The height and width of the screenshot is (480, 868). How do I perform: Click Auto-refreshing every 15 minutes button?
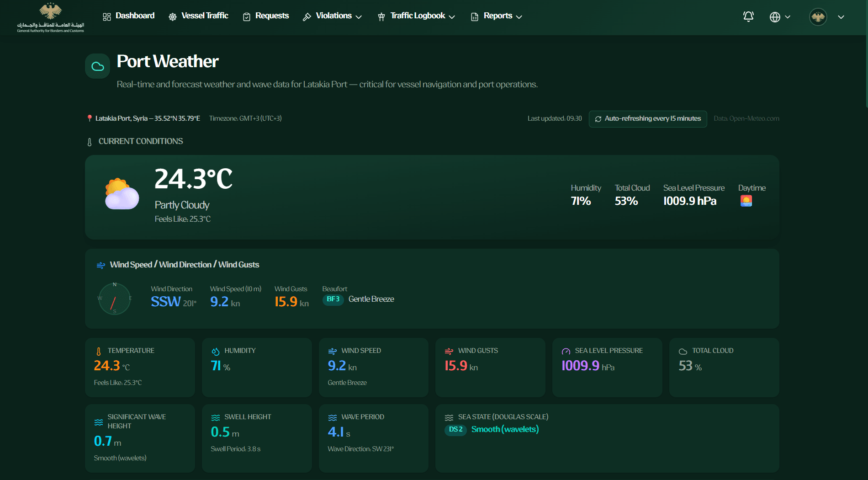648,119
